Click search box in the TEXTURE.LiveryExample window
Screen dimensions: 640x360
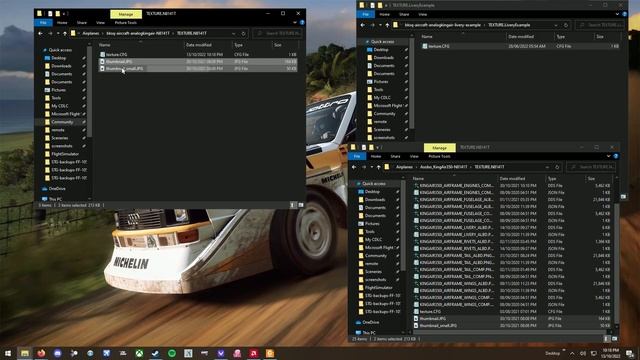coord(600,25)
